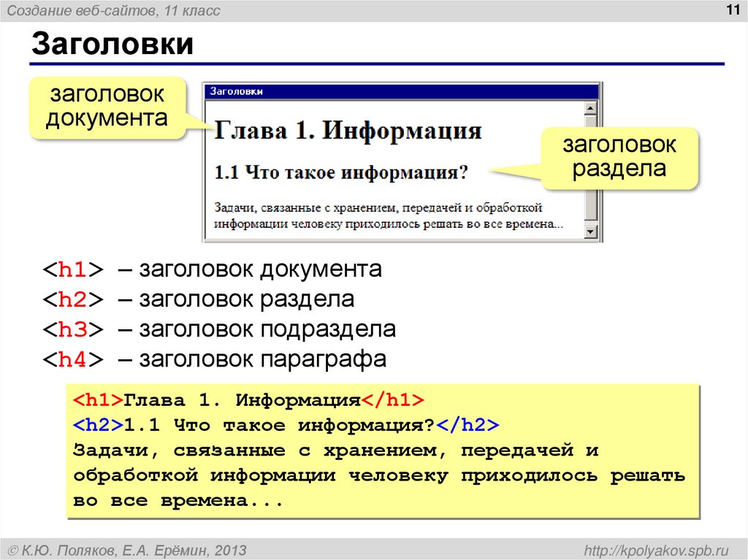Click the page number 11 in the corner
748x560 pixels.
733,9
